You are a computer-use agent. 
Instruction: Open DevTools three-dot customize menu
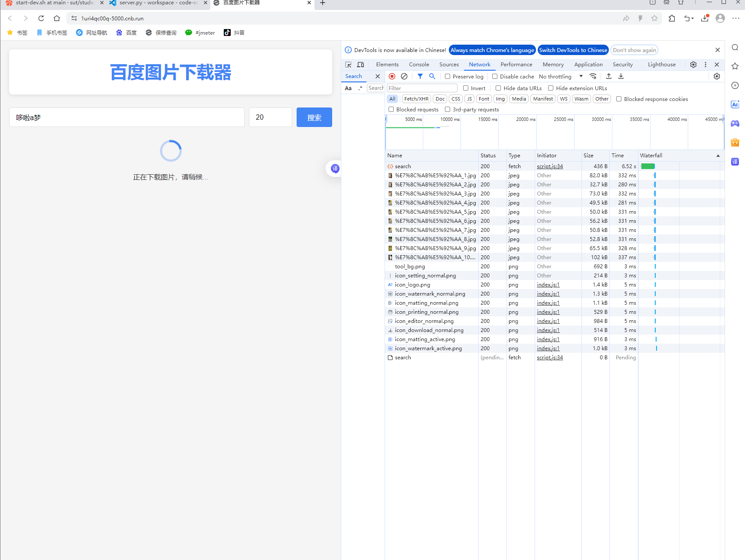tap(706, 65)
